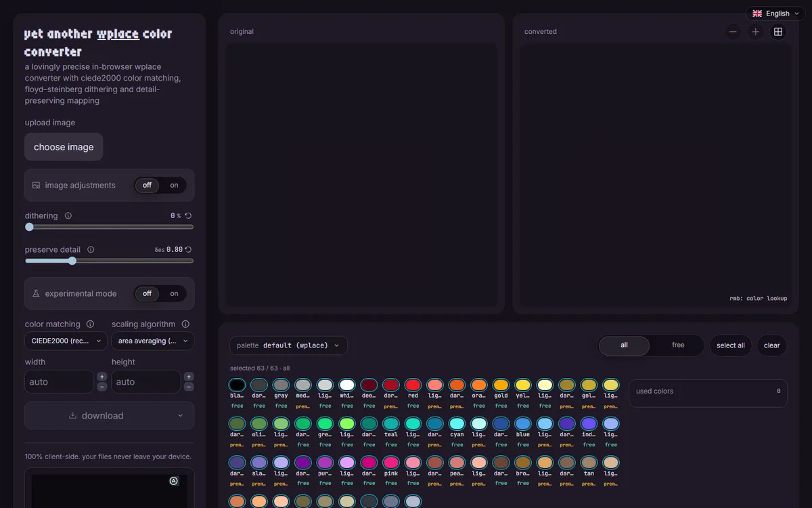Toggle the teal color swatch
Image resolution: width=812 pixels, height=508 pixels.
pos(391,423)
